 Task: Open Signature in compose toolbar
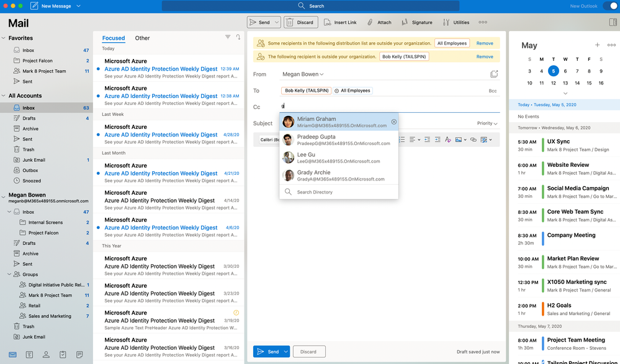click(x=417, y=22)
